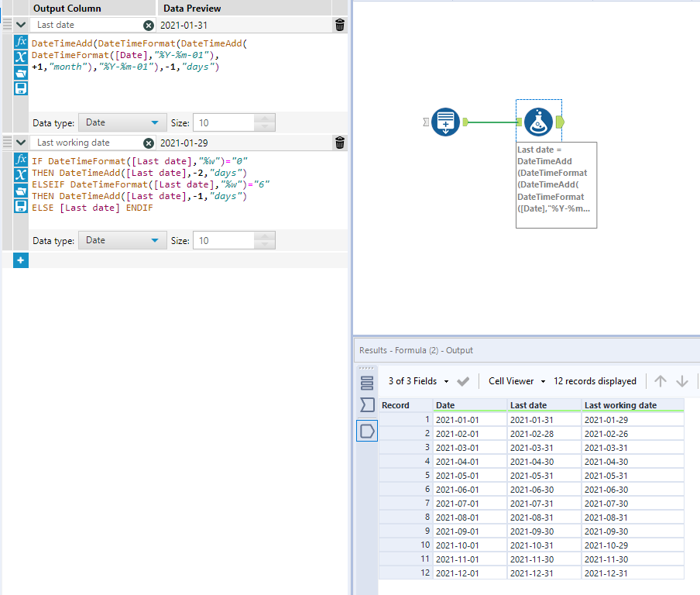
Task: Add a new expression with the plus button
Action: click(x=20, y=260)
